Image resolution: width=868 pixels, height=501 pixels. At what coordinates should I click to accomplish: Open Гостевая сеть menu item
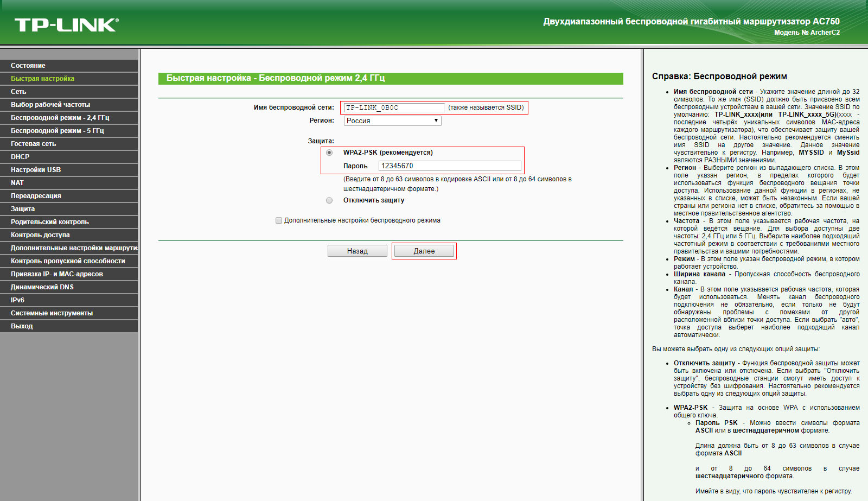click(69, 144)
